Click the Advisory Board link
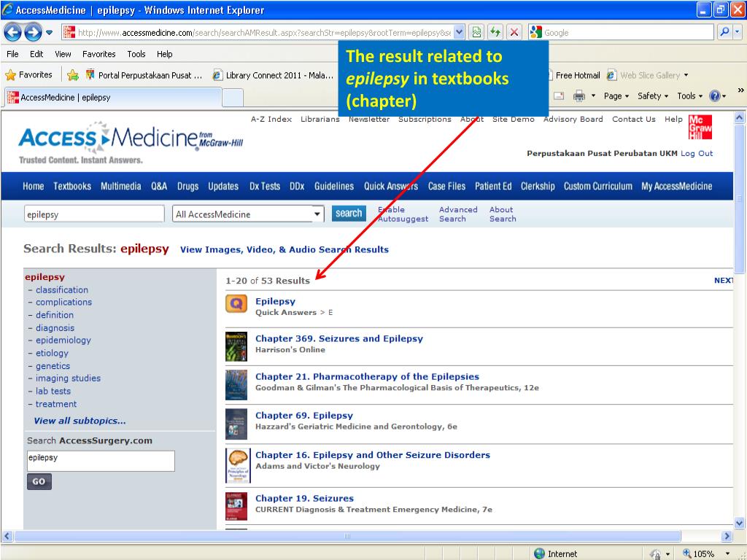Image resolution: width=747 pixels, height=560 pixels. (573, 119)
